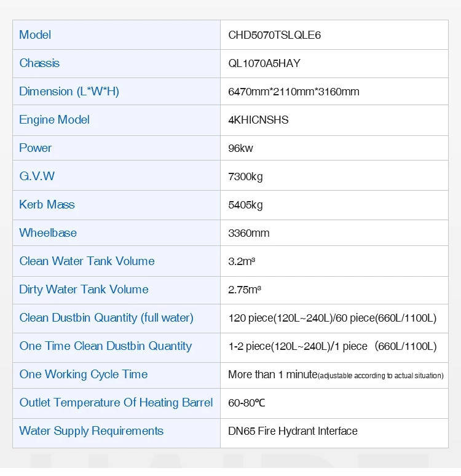Select engine value 4KHICNSHS
Image resolution: width=461 pixels, height=476 pixels.
[258, 120]
